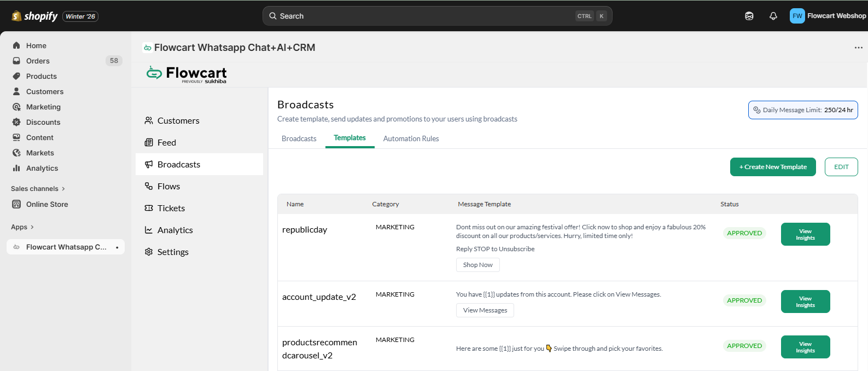View Insights for account_update_v2 template

click(x=805, y=302)
